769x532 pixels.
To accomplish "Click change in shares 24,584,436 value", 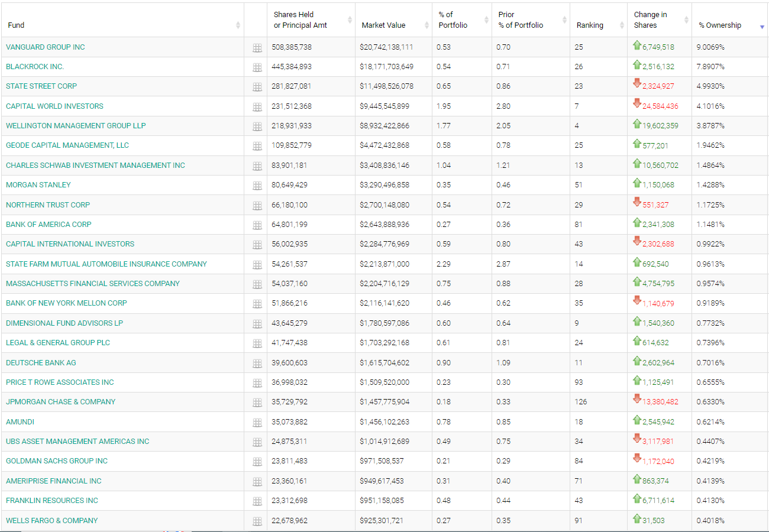I will (x=661, y=106).
